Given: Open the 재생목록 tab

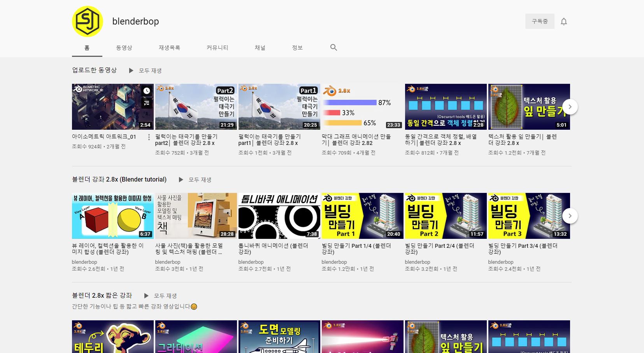Looking at the screenshot, I should pyautogui.click(x=169, y=48).
